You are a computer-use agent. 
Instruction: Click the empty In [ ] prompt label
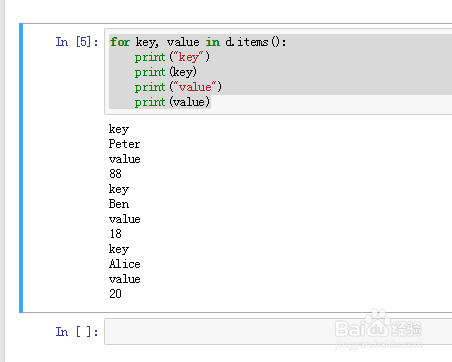[77, 332]
